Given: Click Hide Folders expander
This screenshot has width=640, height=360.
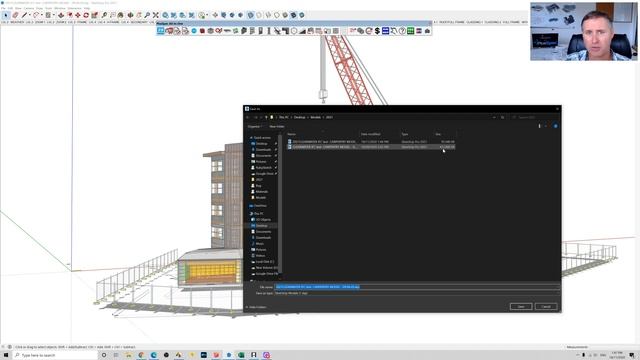Looking at the screenshot, I should [x=256, y=307].
